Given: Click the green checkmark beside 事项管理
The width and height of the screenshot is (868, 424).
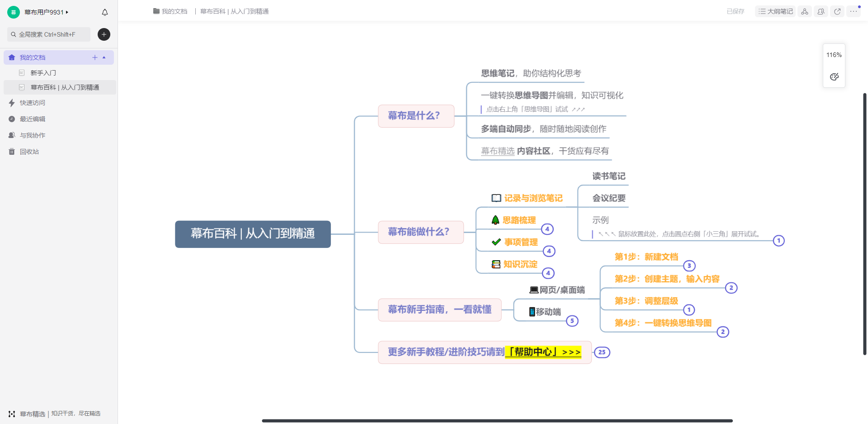Looking at the screenshot, I should [x=496, y=242].
